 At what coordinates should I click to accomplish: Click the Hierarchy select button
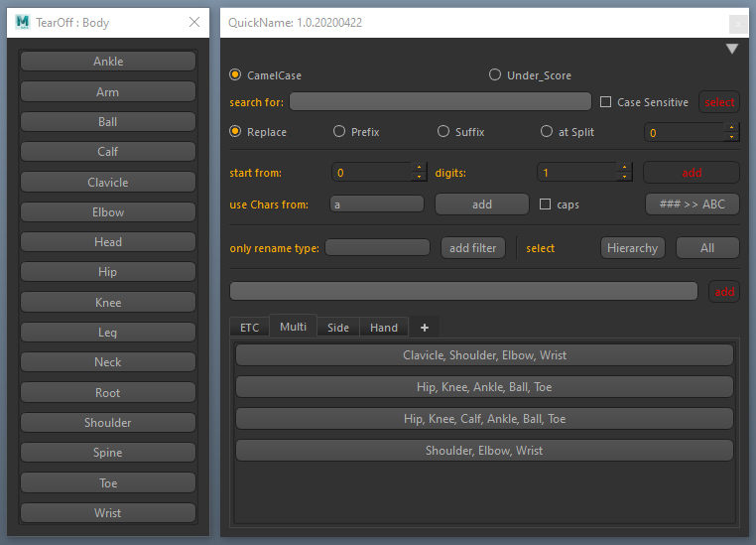coord(632,248)
